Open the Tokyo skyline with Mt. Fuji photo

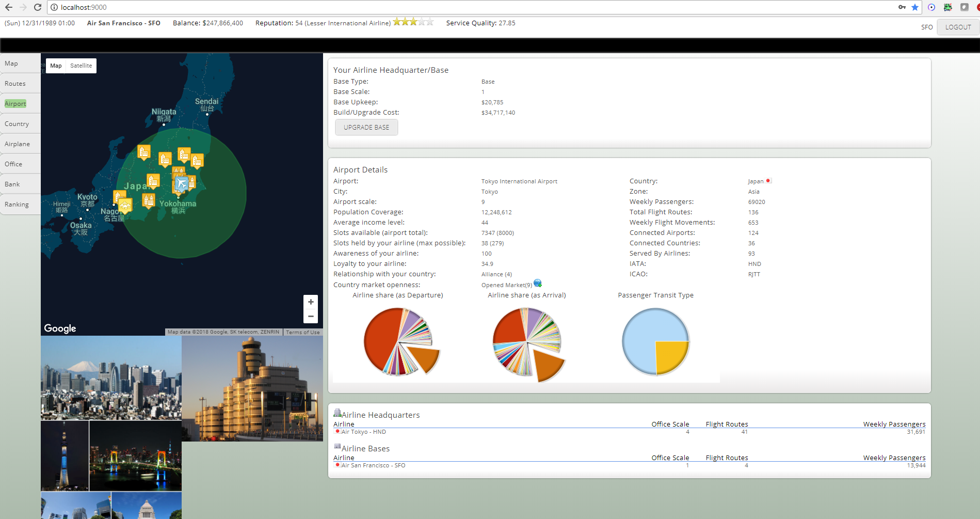[x=111, y=378]
